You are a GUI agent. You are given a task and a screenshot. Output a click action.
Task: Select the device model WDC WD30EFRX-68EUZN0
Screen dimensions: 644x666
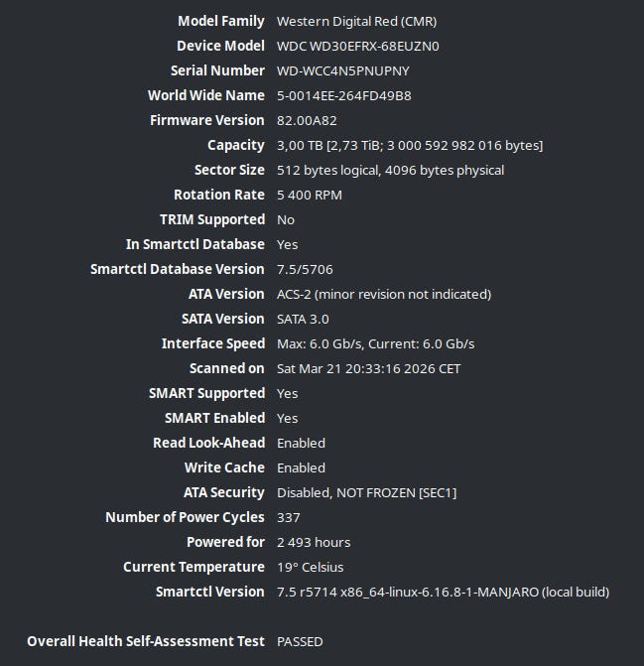357,46
